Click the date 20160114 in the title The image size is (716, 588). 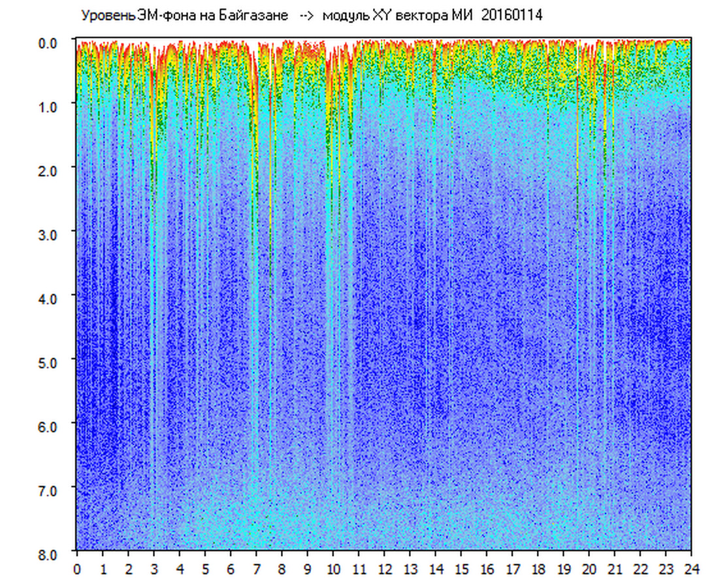coord(512,16)
